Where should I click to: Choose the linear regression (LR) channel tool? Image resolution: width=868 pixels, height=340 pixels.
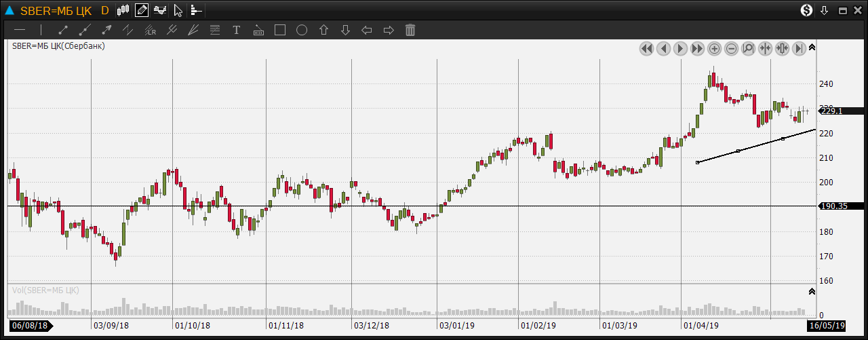tap(150, 30)
